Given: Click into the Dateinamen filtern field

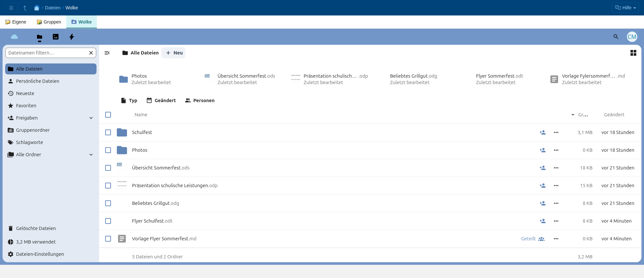Looking at the screenshot, I should pos(47,53).
